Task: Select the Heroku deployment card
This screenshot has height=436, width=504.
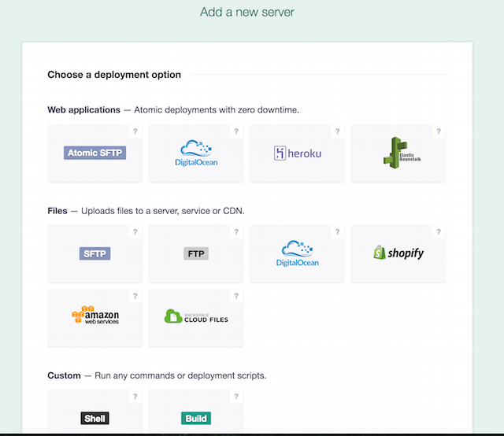Action: coord(297,153)
